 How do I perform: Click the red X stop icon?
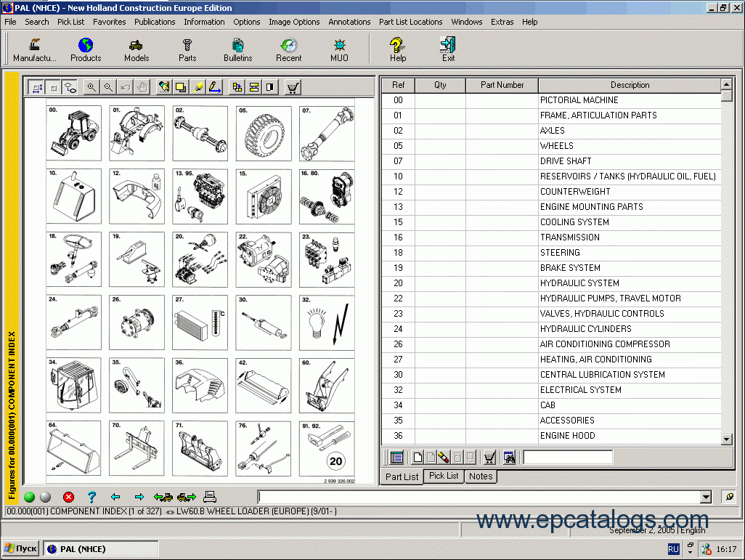click(68, 497)
